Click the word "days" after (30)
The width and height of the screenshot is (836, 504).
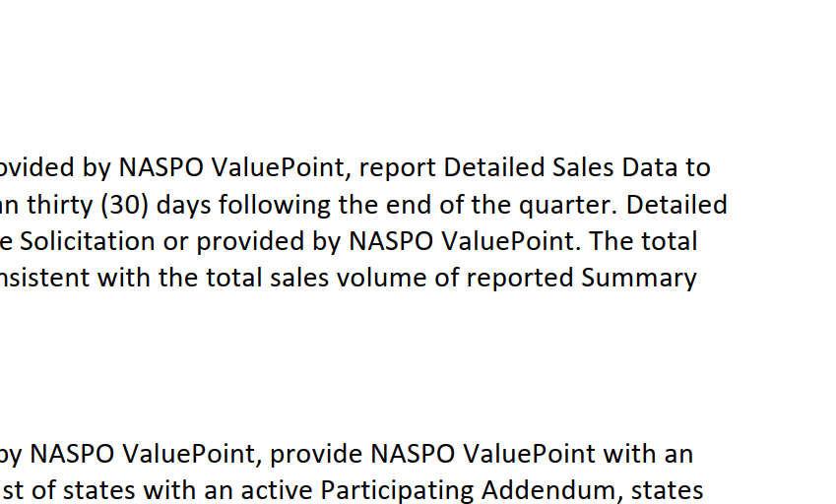(x=183, y=206)
